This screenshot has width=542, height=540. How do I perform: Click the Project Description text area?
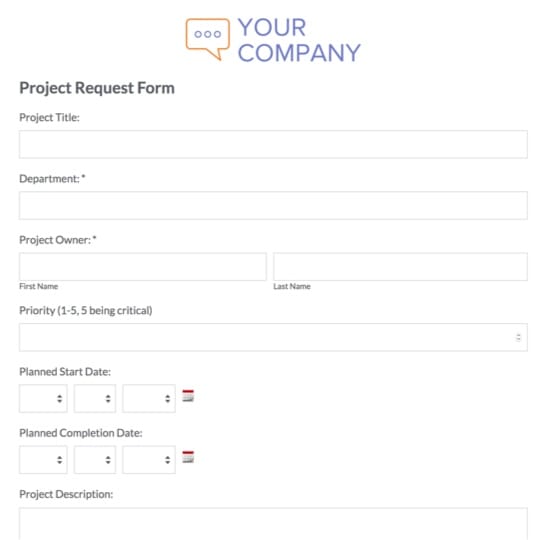tap(273, 523)
